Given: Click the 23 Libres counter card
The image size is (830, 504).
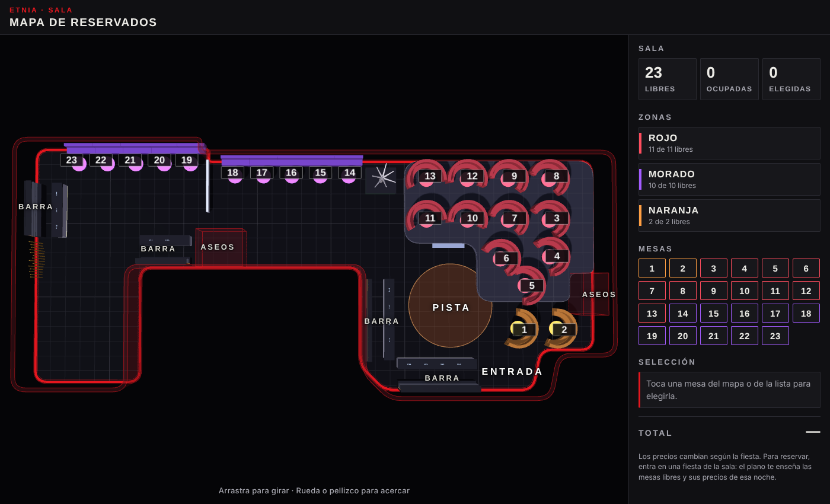Looking at the screenshot, I should [668, 79].
